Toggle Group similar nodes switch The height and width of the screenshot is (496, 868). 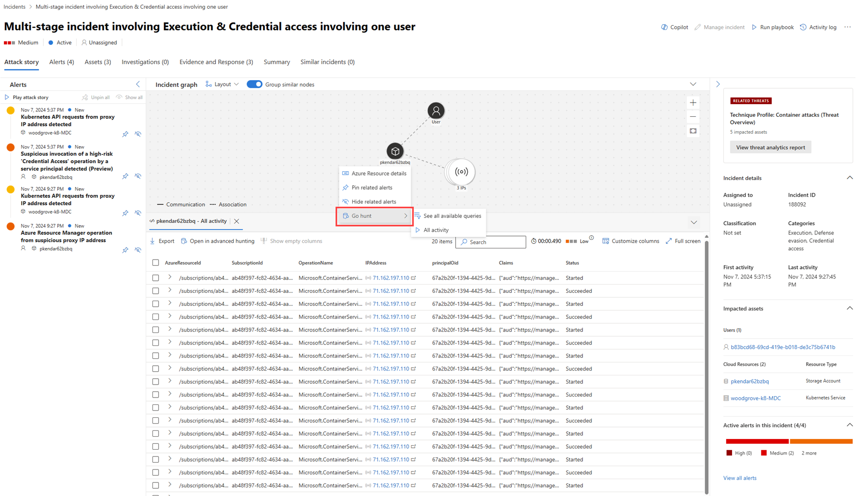point(254,84)
